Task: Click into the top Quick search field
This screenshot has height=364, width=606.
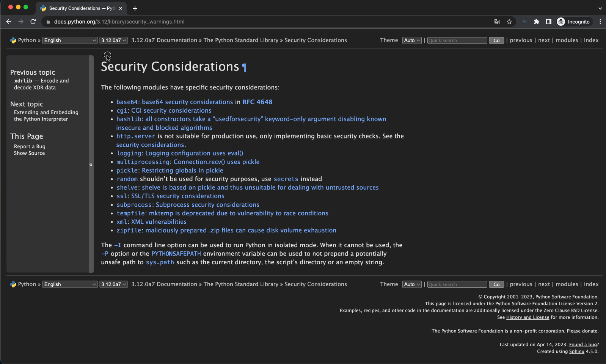Action: point(457,40)
